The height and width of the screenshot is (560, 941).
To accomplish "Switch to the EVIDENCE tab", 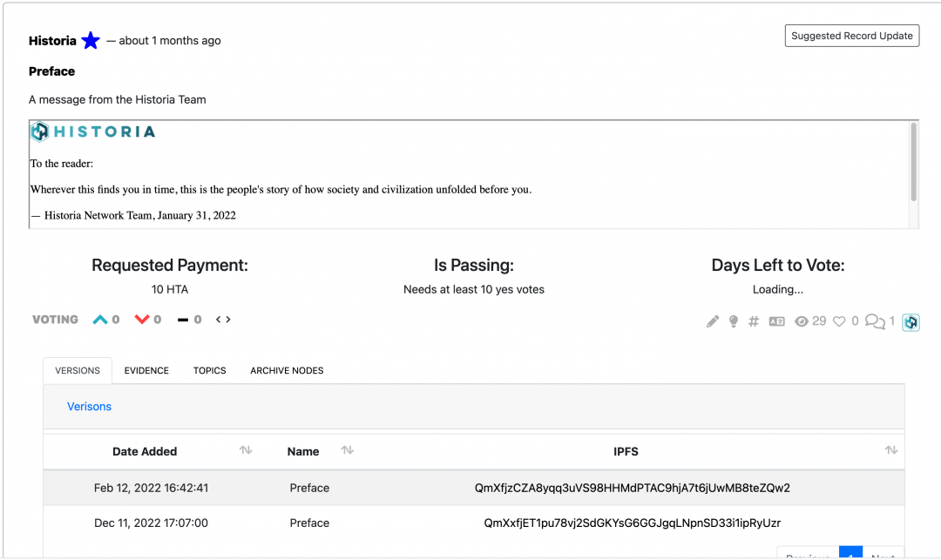I will pos(146,370).
